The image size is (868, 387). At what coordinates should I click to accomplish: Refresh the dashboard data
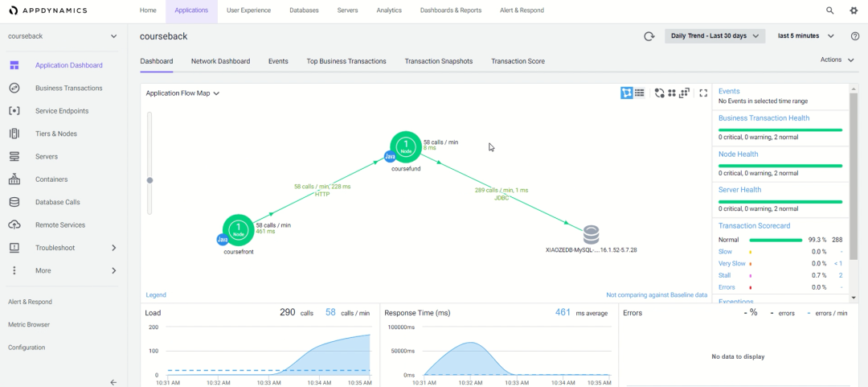coord(649,36)
